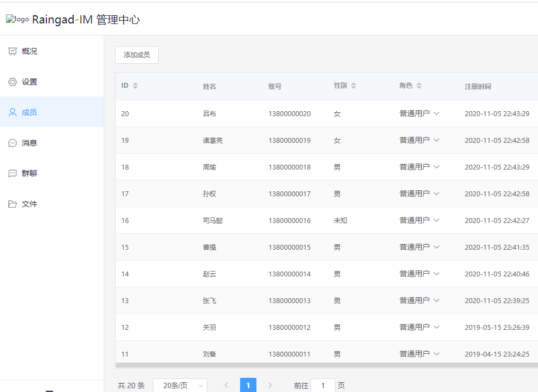Go to next page arrow
Screen dimensions: 538x392
click(x=270, y=385)
